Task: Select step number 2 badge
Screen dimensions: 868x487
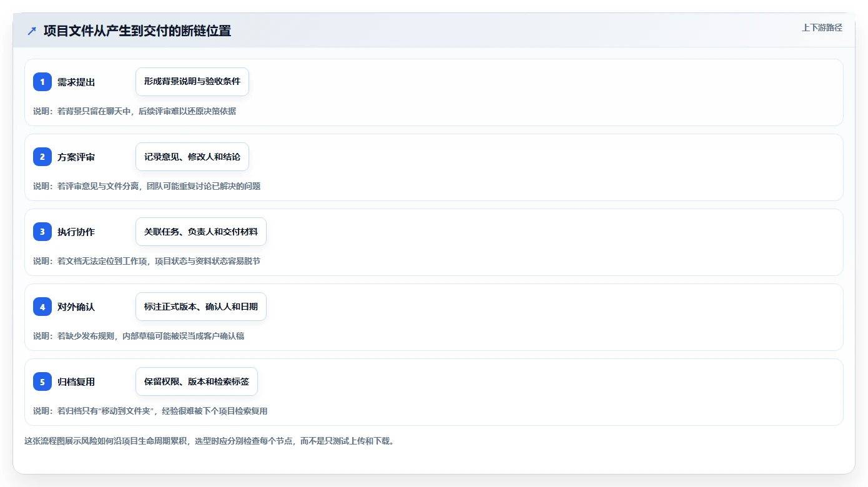Action: (x=42, y=157)
